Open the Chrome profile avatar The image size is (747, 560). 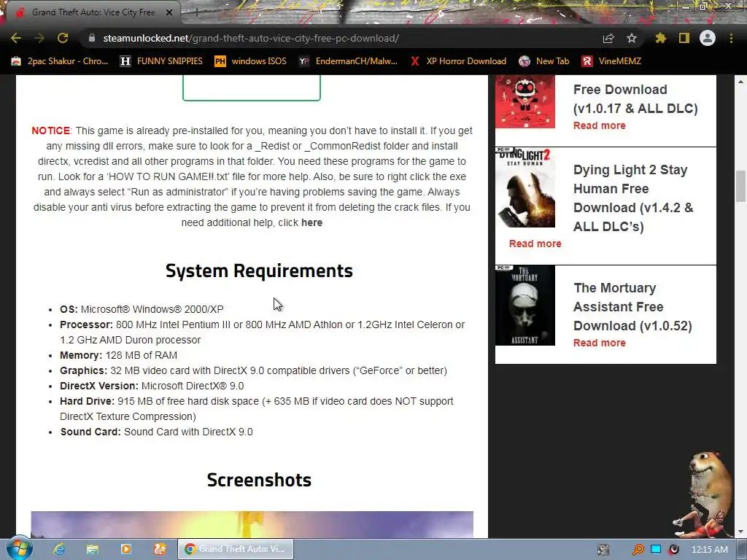[708, 38]
